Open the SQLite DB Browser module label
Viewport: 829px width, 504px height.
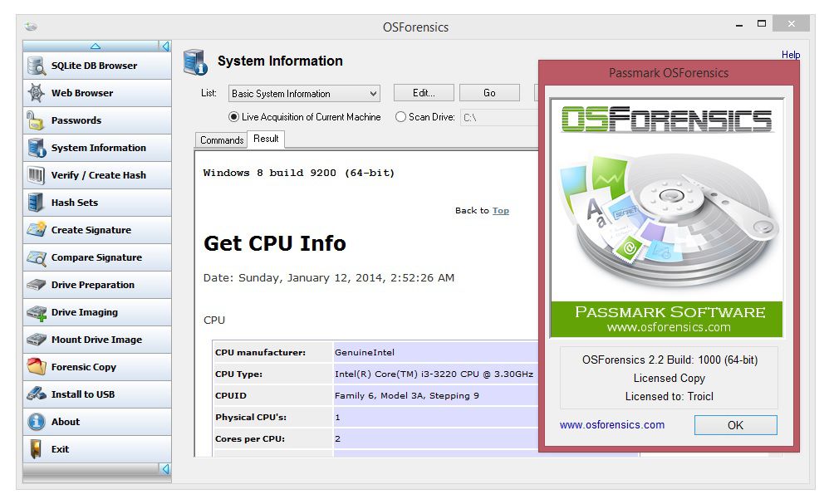(x=94, y=66)
